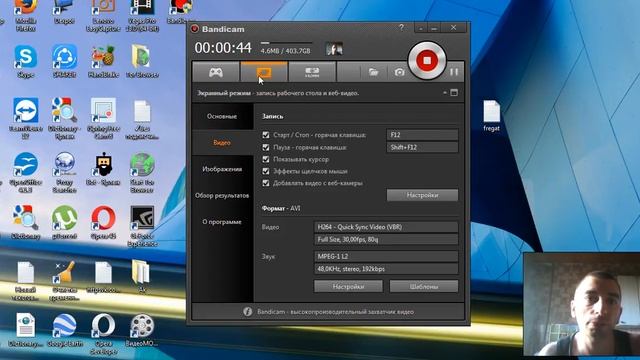640x360 pixels.
Task: Open the GeForce Experience desktop shortcut
Action: (142, 226)
